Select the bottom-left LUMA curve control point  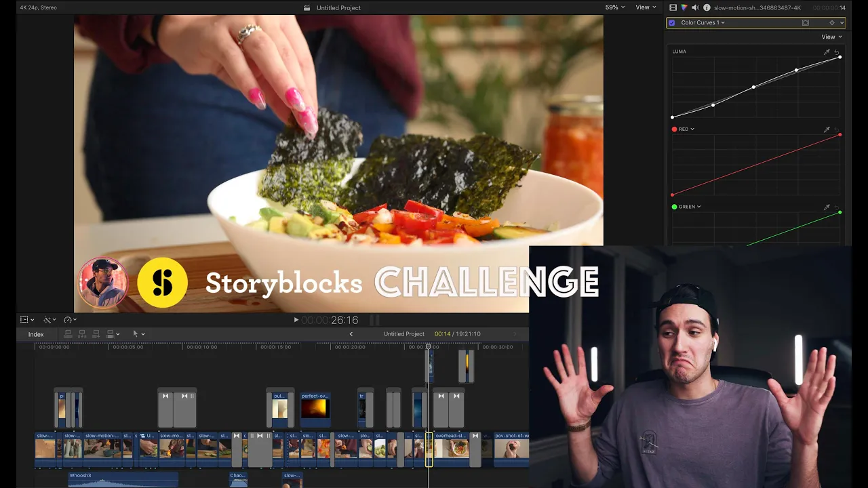click(672, 117)
